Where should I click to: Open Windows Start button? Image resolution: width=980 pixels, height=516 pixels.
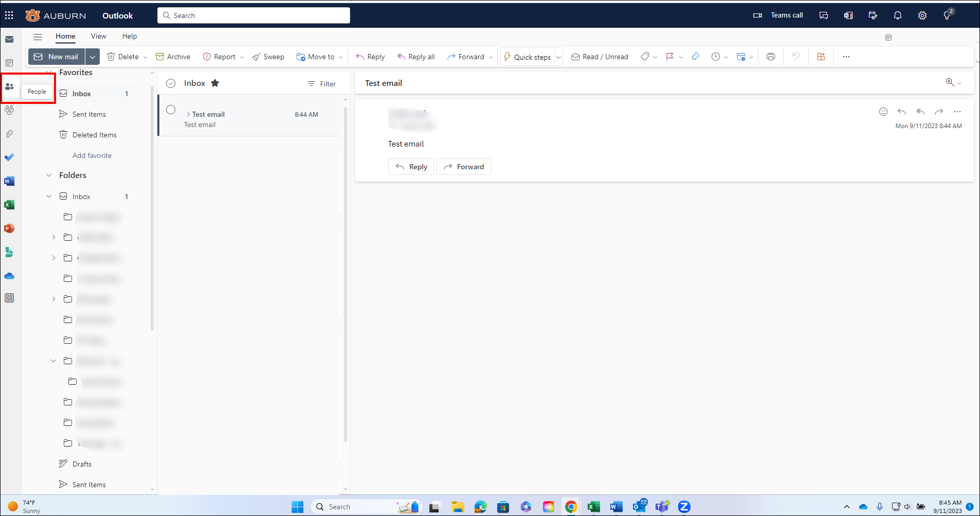297,507
